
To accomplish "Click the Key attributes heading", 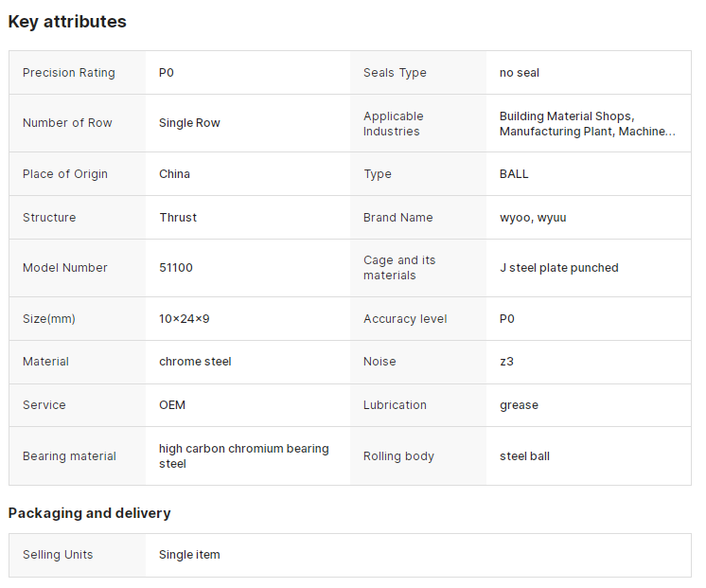I will pyautogui.click(x=67, y=21).
